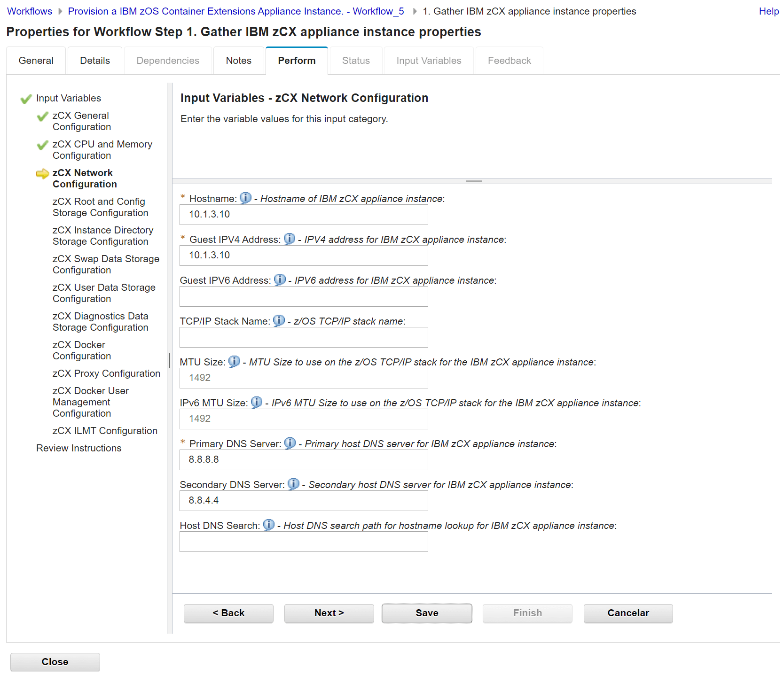Click the Workflows breadcrumb link
784x675 pixels.
pyautogui.click(x=30, y=11)
